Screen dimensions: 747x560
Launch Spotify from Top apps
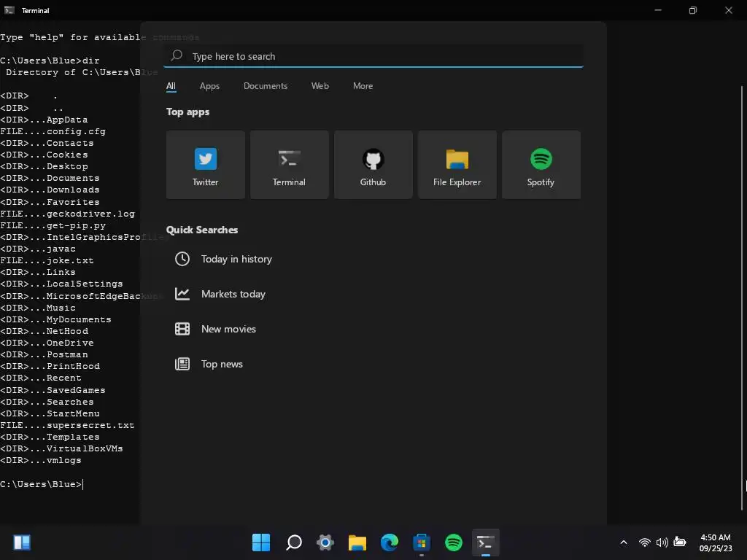pos(541,165)
